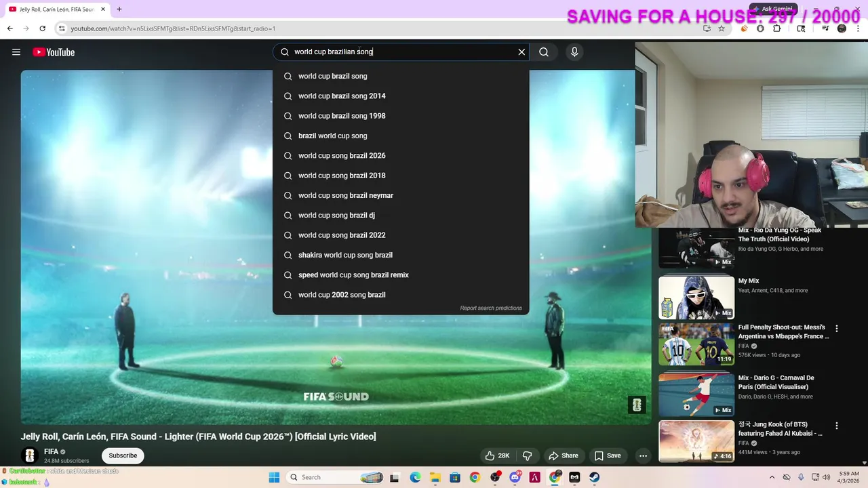Screen dimensions: 868x488
Task: Open Jung Kook featuring Fahad Al Kubaisi video
Action: (x=696, y=441)
